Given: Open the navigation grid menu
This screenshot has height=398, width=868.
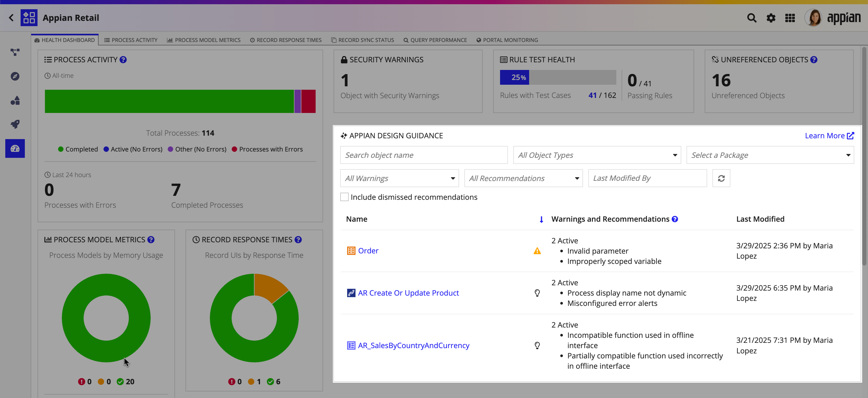Looking at the screenshot, I should [790, 18].
